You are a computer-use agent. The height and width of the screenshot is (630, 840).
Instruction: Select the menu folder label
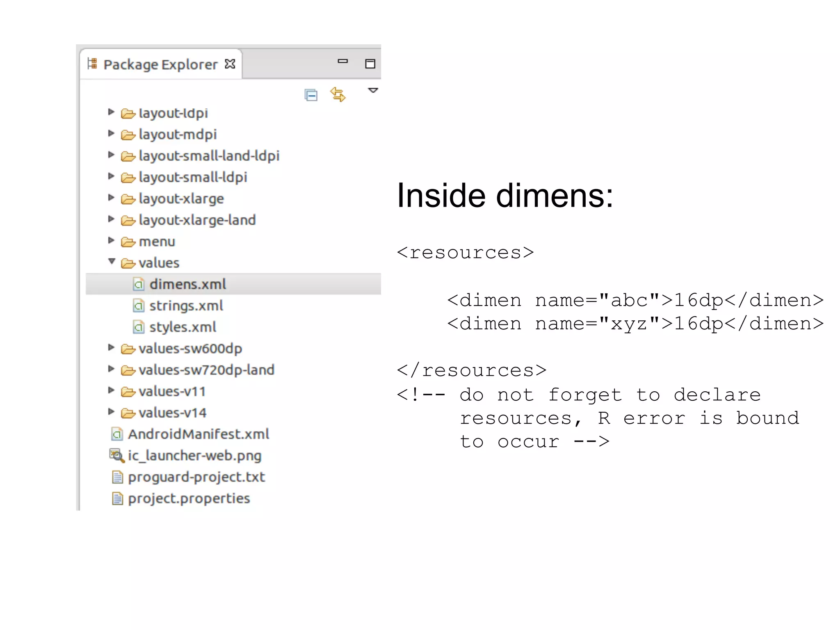157,242
